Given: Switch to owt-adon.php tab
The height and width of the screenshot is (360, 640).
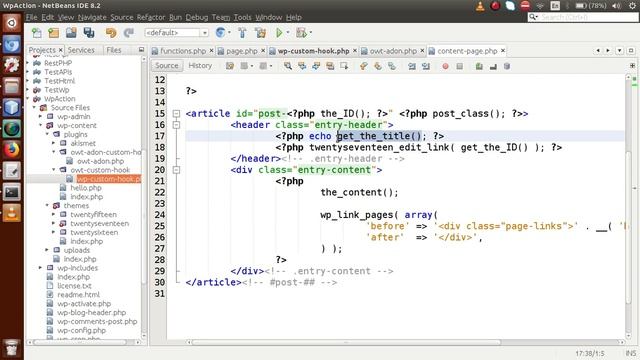Looking at the screenshot, I should (393, 51).
